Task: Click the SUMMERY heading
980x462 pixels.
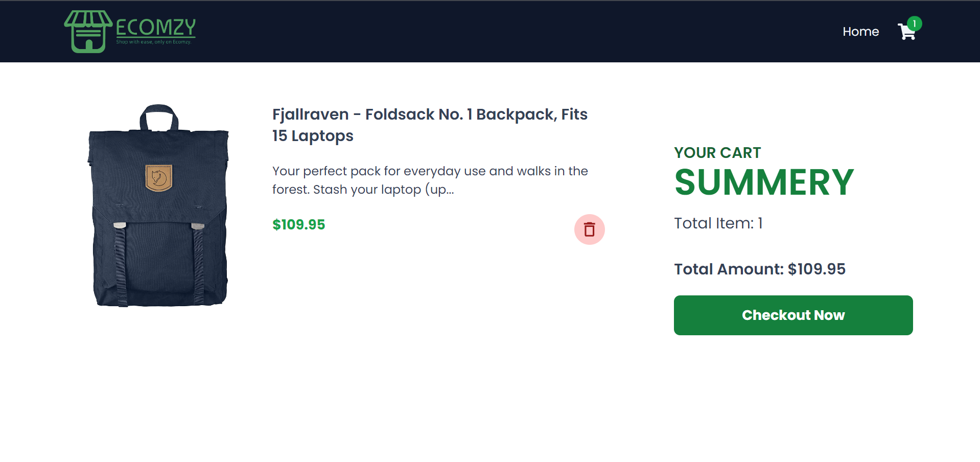Action: coord(764,182)
